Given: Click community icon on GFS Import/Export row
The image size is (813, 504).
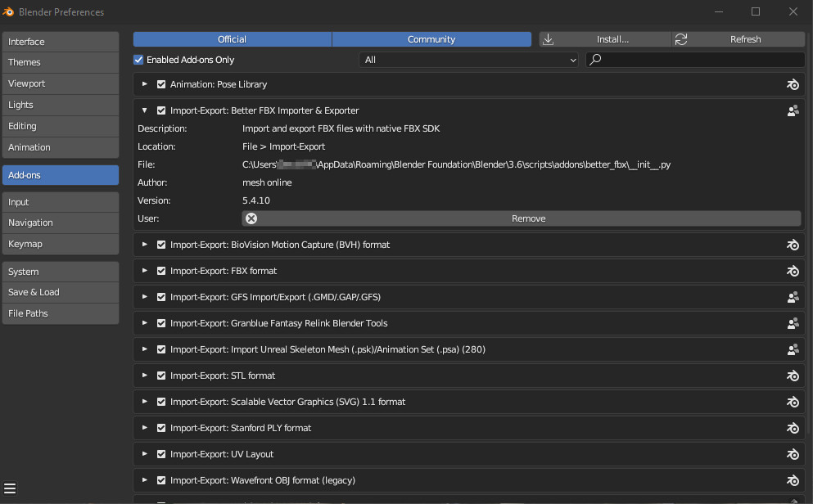Looking at the screenshot, I should point(792,297).
